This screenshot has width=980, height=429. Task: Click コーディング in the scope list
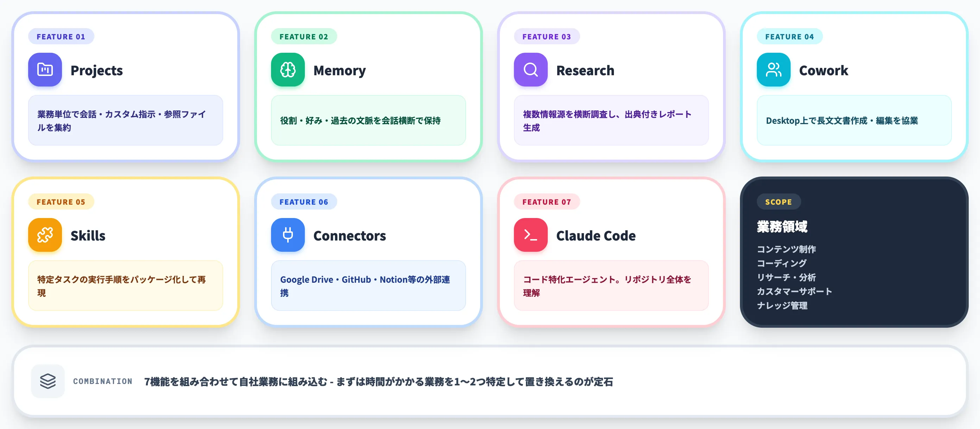tap(781, 263)
